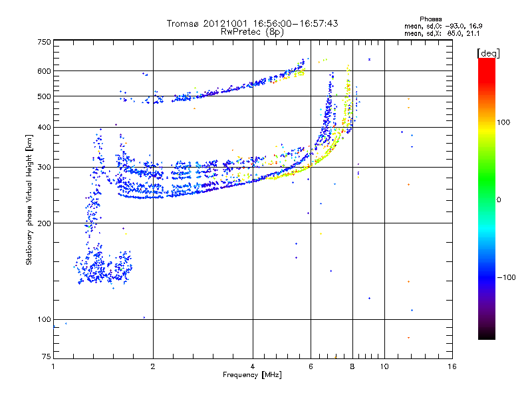Click the 'Frequency [MHz]' axis title
This screenshot has width=532, height=399.
(x=252, y=375)
